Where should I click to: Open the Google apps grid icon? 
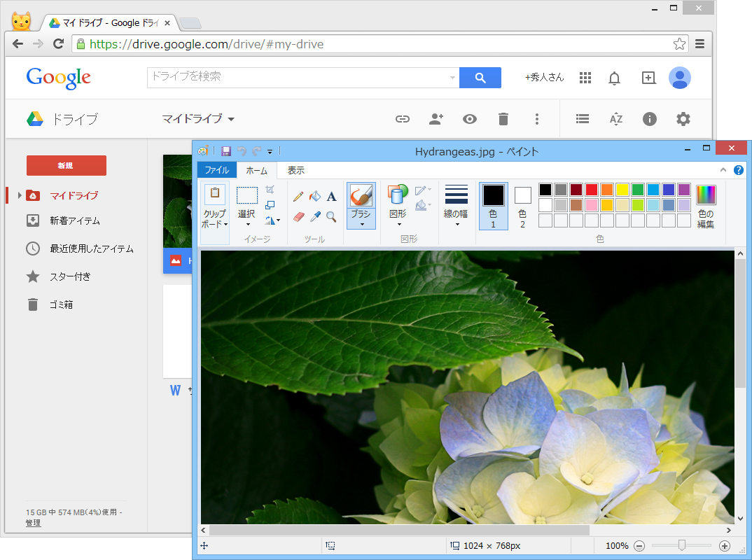click(x=585, y=78)
